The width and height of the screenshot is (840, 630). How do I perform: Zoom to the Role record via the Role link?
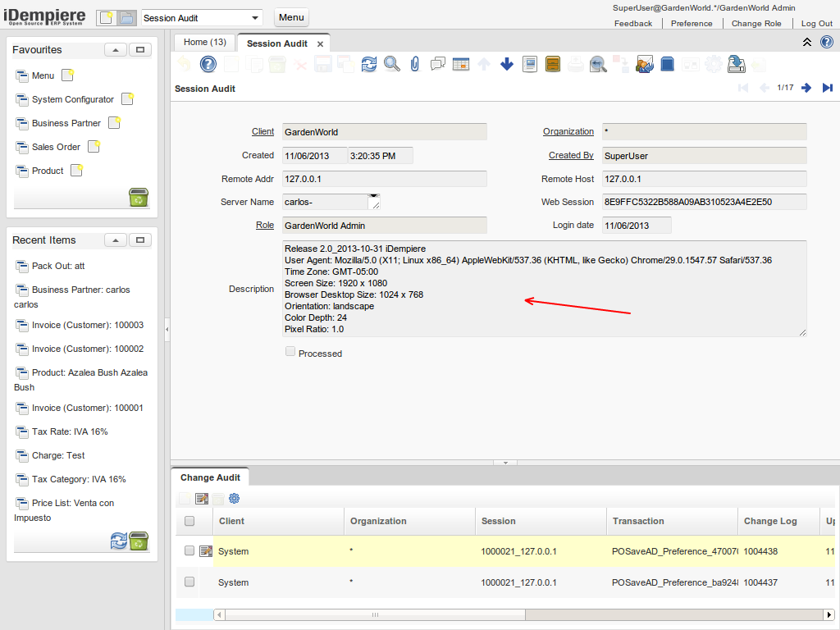262,225
